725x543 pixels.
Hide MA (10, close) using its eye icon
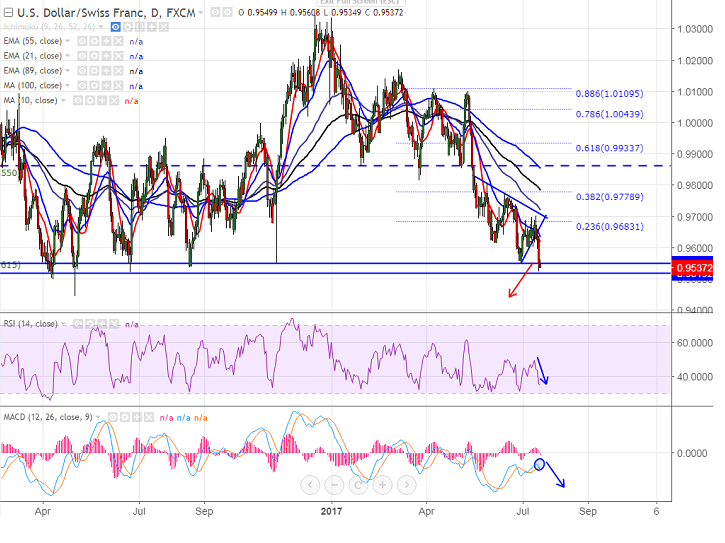click(x=78, y=100)
